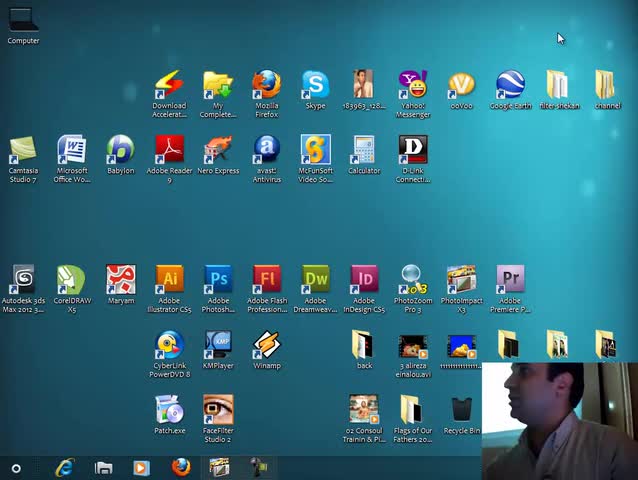Open CorelDRAW X5 shortcut

72,289
